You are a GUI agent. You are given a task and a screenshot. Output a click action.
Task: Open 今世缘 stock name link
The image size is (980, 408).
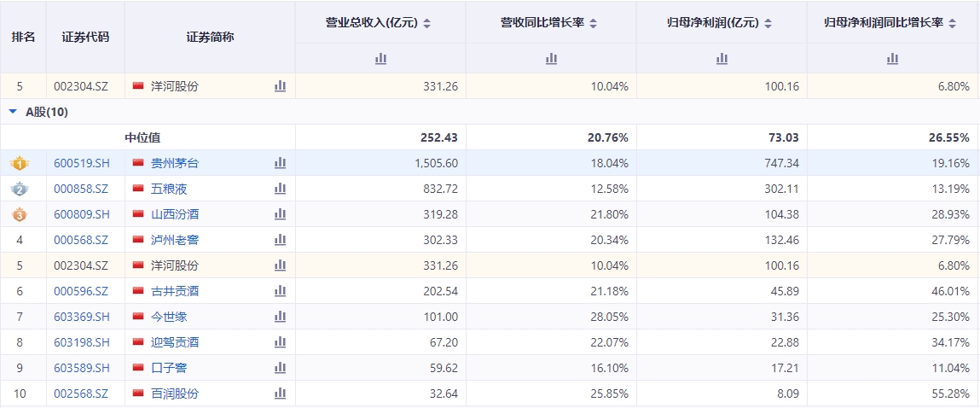(x=169, y=317)
